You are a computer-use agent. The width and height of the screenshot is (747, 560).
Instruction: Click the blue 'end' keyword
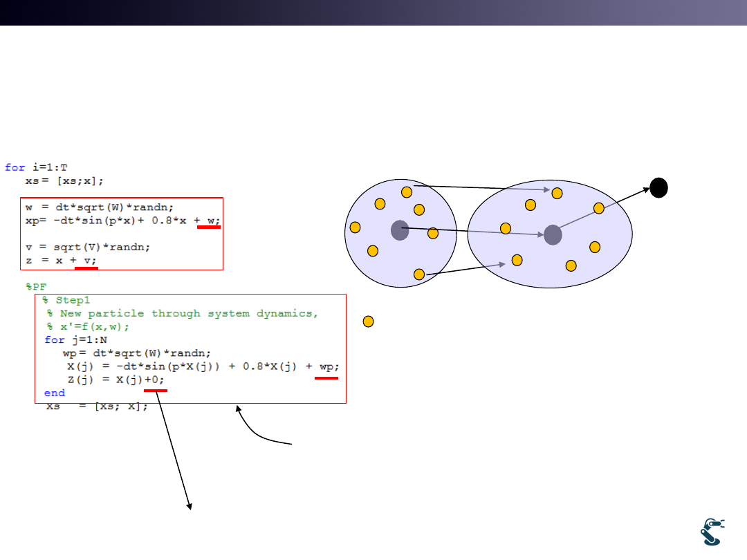(55, 393)
